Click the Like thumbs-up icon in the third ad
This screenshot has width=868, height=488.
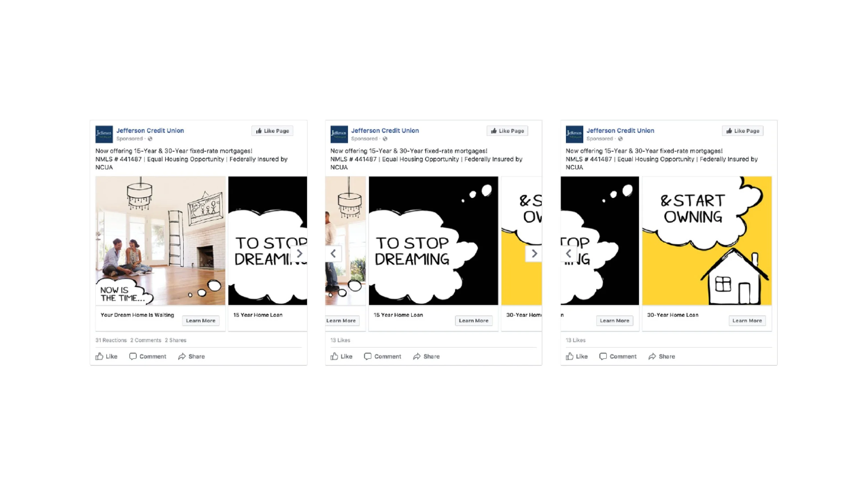(x=569, y=356)
